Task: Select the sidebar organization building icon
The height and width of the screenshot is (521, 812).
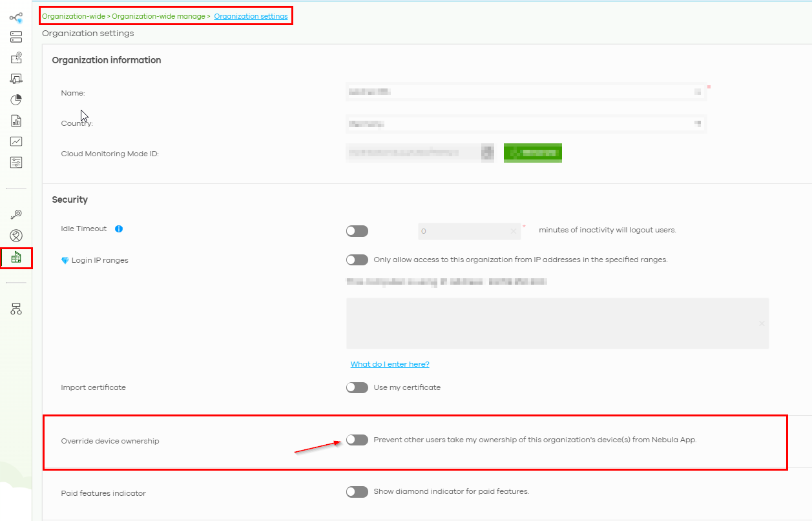Action: click(16, 258)
